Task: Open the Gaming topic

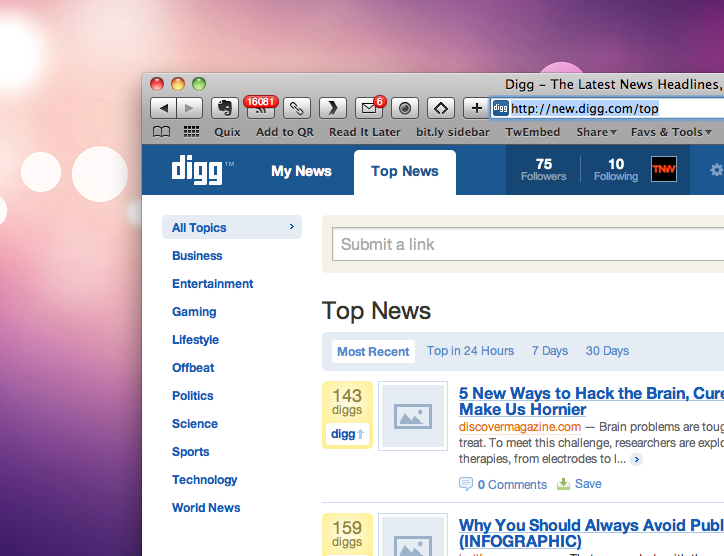Action: pos(194,312)
